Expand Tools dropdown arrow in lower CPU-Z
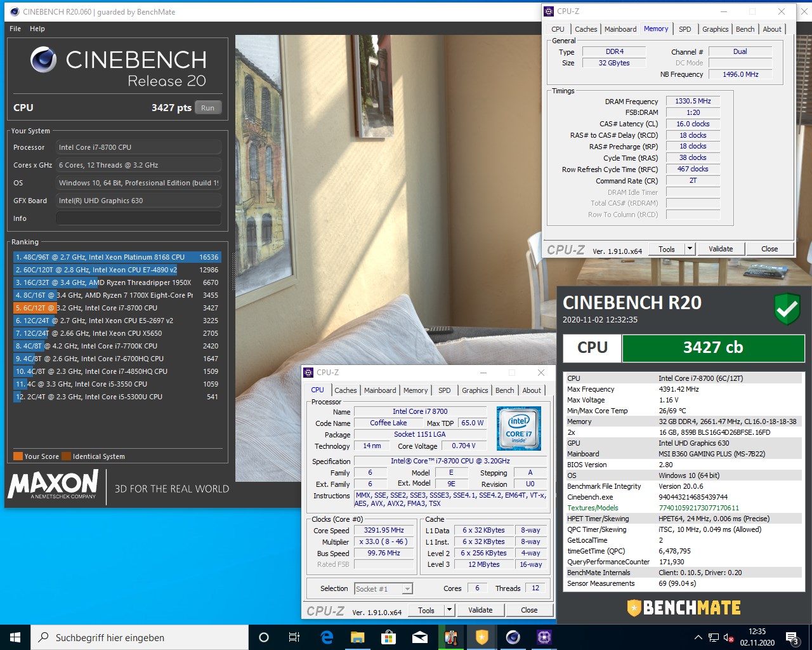Screen dimensions: 812x650 [450, 610]
